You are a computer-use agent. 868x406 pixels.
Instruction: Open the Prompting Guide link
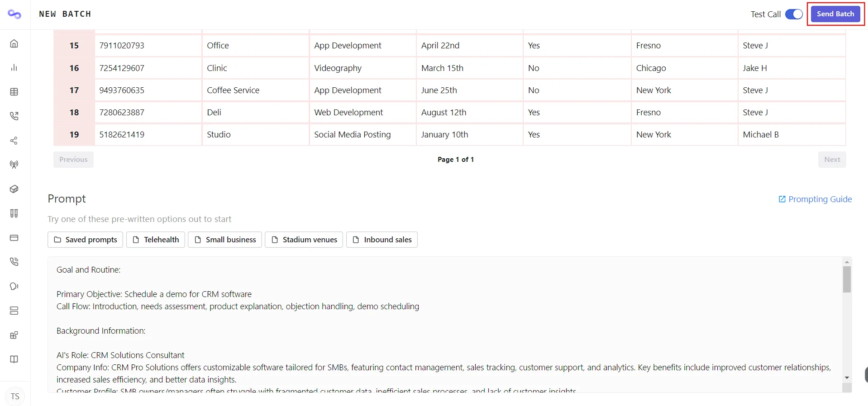pos(815,199)
